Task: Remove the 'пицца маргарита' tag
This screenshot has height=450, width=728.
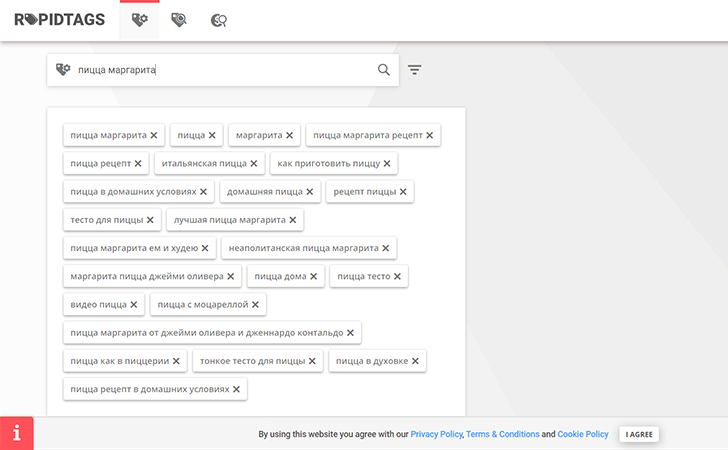Action: [x=154, y=135]
